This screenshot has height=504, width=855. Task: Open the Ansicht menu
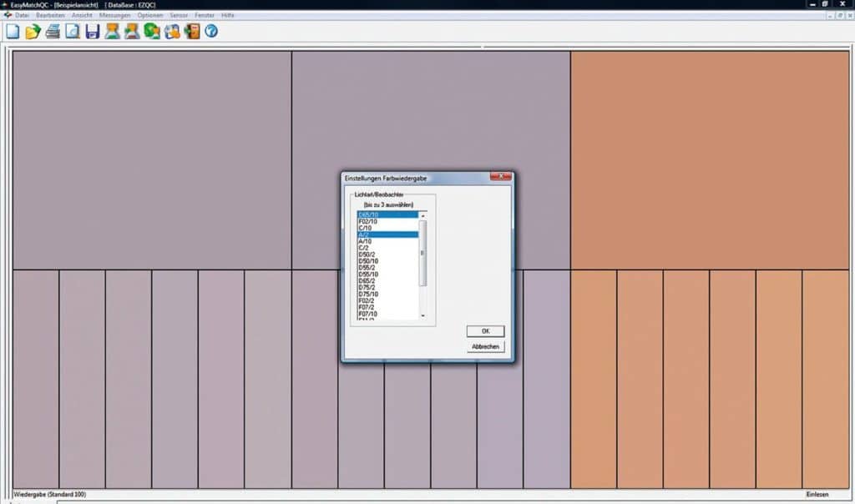point(82,15)
